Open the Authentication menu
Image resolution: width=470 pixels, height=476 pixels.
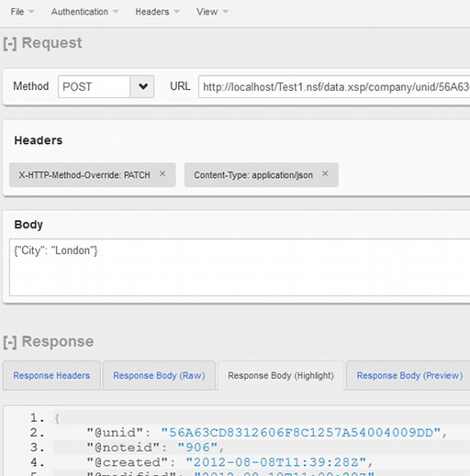click(x=84, y=12)
